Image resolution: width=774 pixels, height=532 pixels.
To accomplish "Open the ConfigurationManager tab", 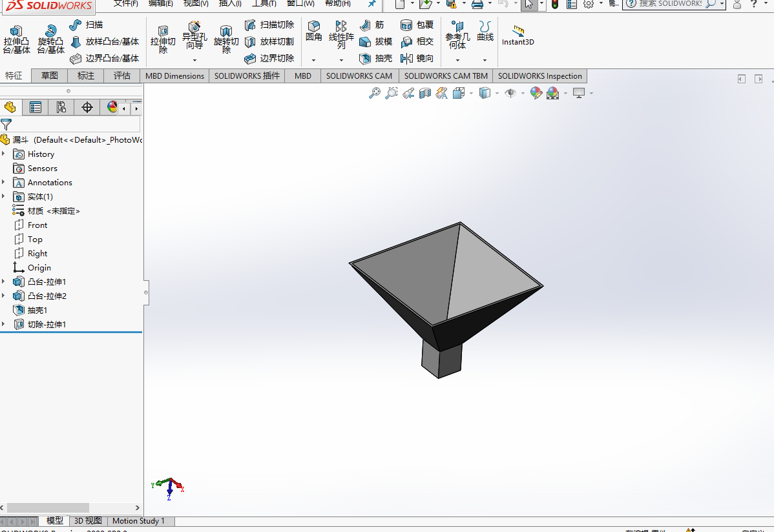I will [x=61, y=107].
